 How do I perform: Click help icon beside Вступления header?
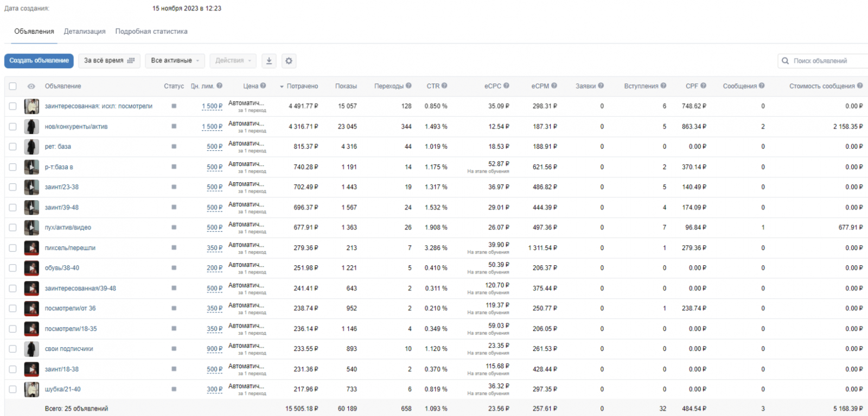click(663, 86)
